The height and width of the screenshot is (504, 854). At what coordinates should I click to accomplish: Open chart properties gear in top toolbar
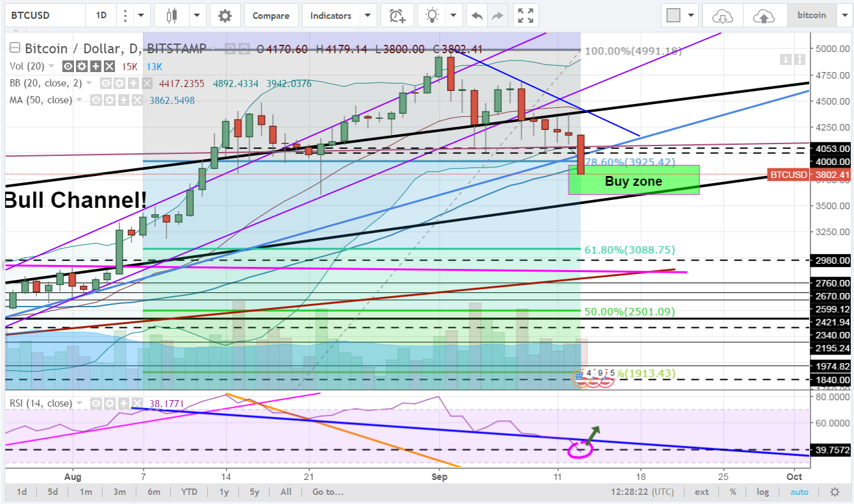[x=225, y=16]
